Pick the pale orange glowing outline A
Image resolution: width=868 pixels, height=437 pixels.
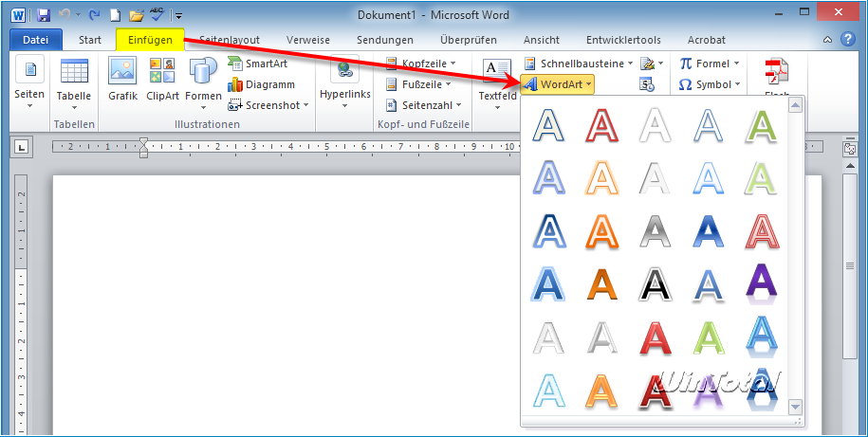[601, 178]
